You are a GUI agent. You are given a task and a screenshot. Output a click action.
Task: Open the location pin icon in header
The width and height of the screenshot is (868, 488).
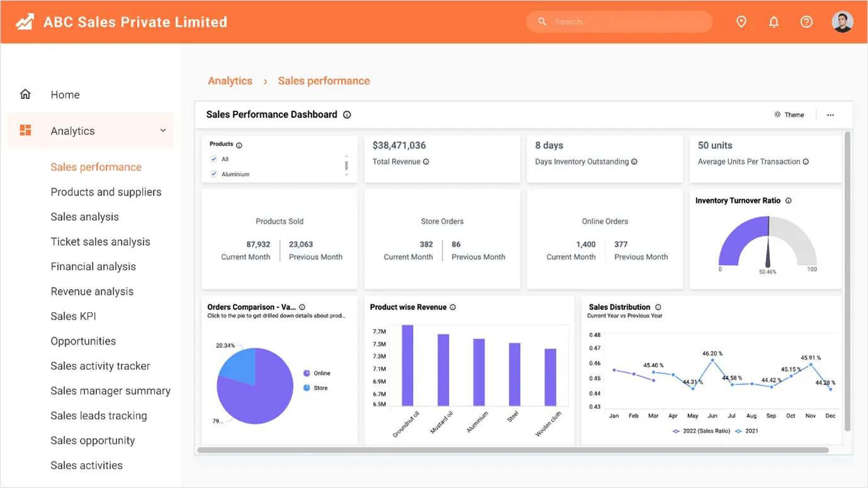click(x=741, y=21)
